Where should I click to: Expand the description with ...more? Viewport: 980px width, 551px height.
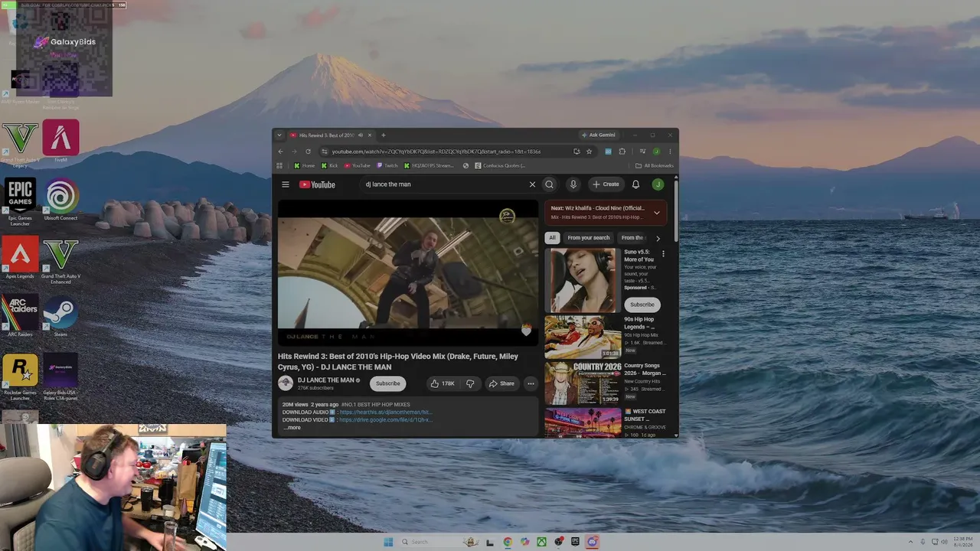pyautogui.click(x=292, y=428)
